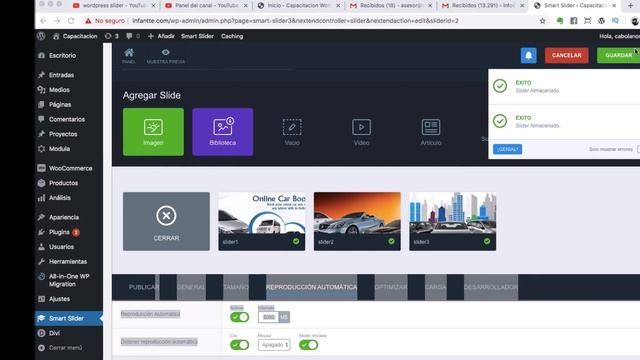Add an Imagen slide
The height and width of the screenshot is (360, 640).
click(153, 132)
